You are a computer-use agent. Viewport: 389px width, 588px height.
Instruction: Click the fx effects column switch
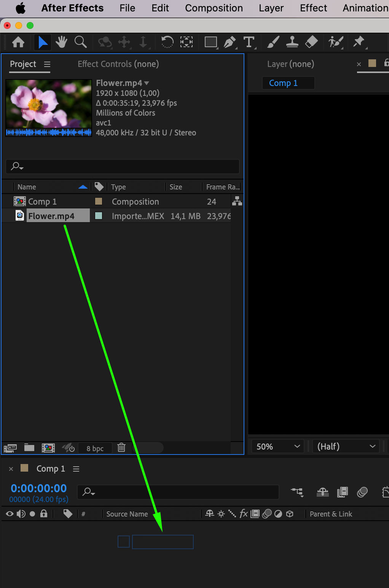[244, 514]
